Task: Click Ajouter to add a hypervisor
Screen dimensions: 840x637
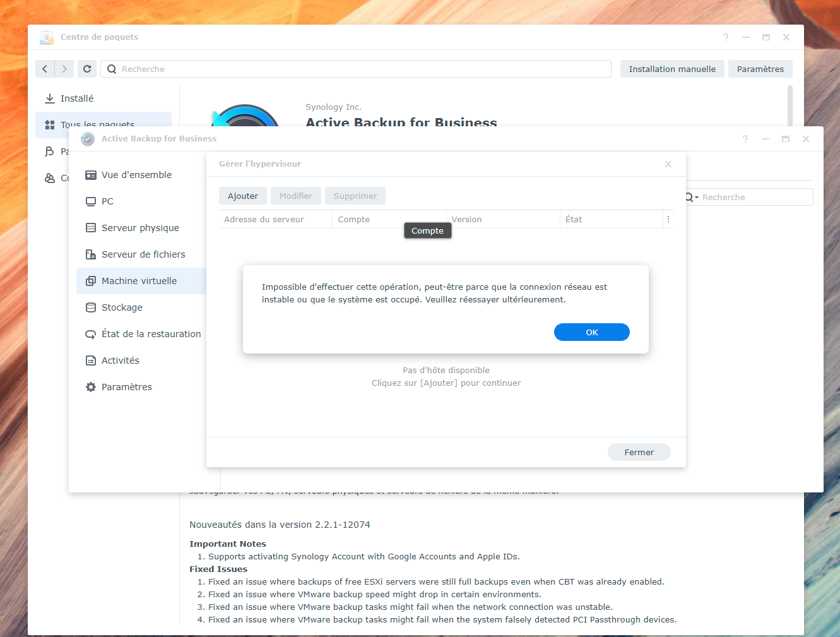Action: (x=243, y=196)
